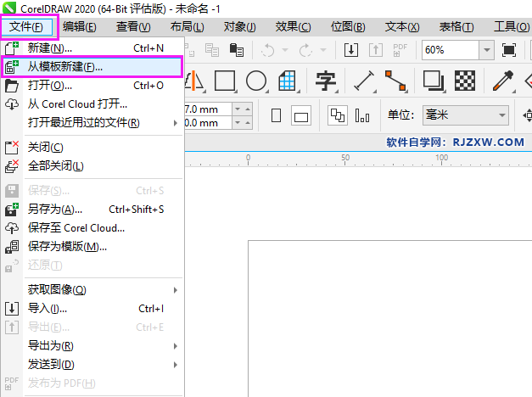Image resolution: width=532 pixels, height=397 pixels.
Task: Open the 编辑(E) menu
Action: 80,27
